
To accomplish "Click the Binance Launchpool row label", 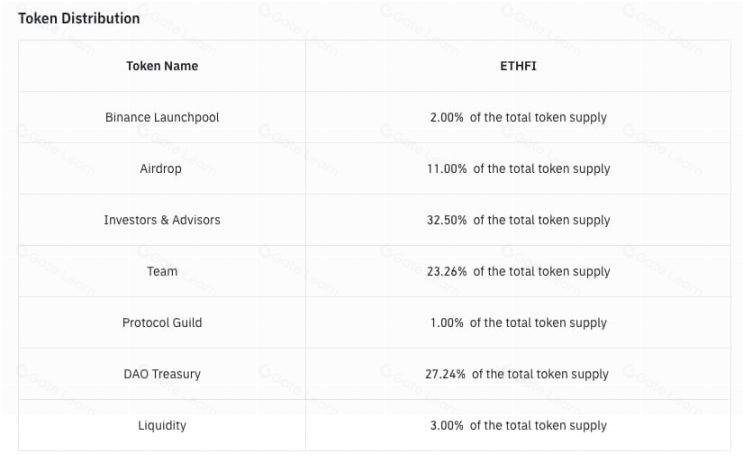I will coord(162,117).
